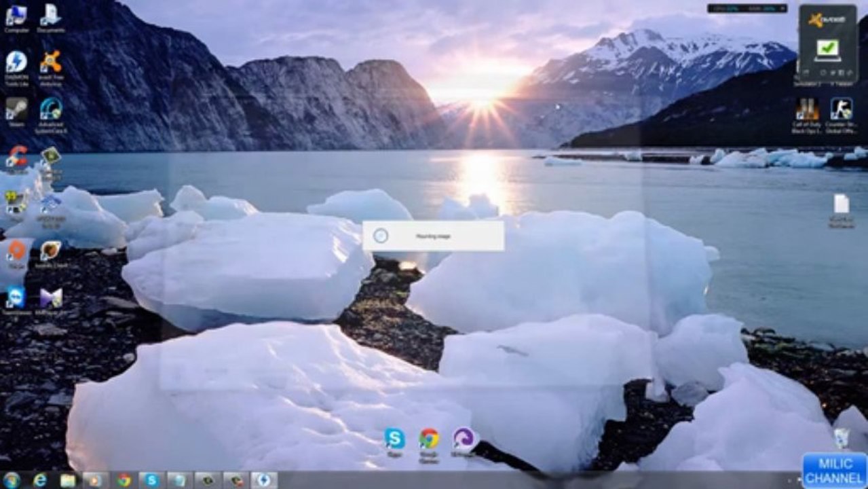Launch Google Chrome from the desktop shortcut
The image size is (868, 489).
tap(429, 445)
